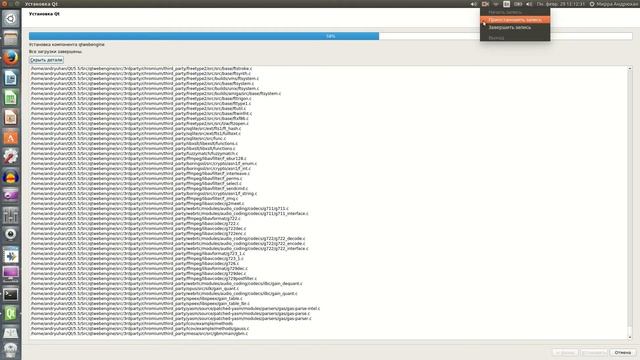Select 'Завершить запись' in recorder menu
The image size is (640, 360).
pyautogui.click(x=515, y=27)
